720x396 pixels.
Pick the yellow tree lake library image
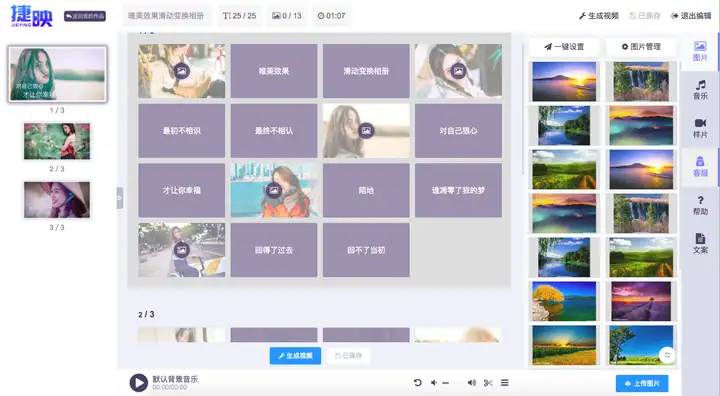(x=564, y=301)
